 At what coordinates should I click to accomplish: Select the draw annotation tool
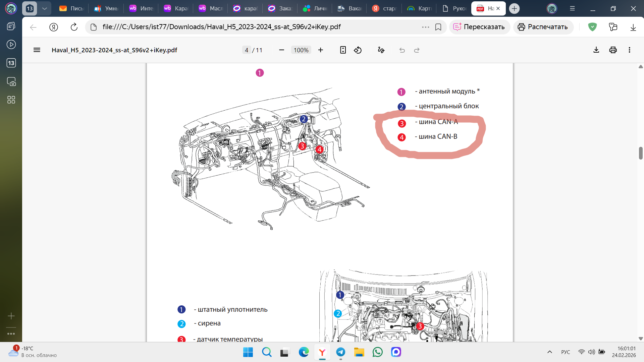coord(381,50)
